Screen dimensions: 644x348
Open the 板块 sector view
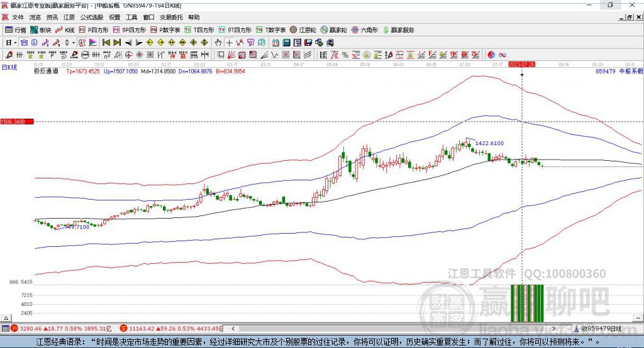click(40, 30)
